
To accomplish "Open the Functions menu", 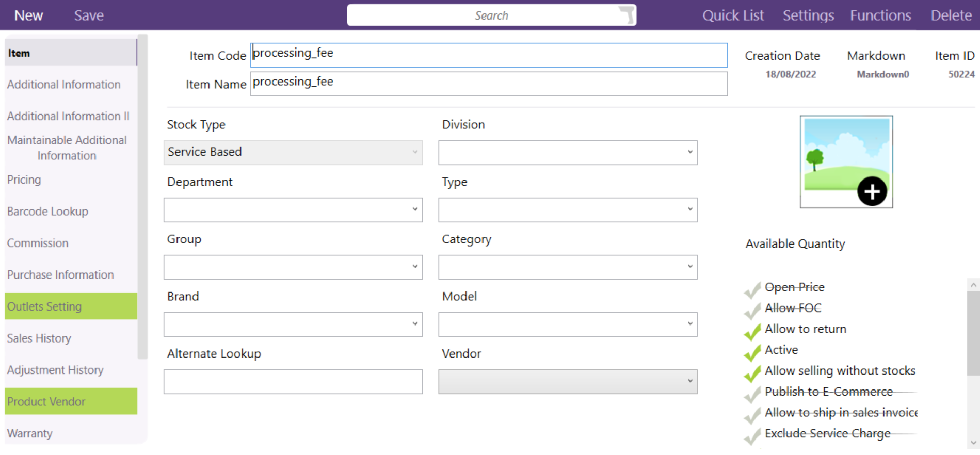I will (880, 15).
